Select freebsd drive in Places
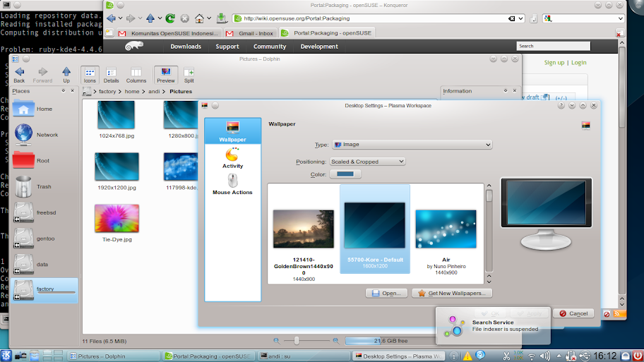644x362 pixels. click(x=44, y=212)
